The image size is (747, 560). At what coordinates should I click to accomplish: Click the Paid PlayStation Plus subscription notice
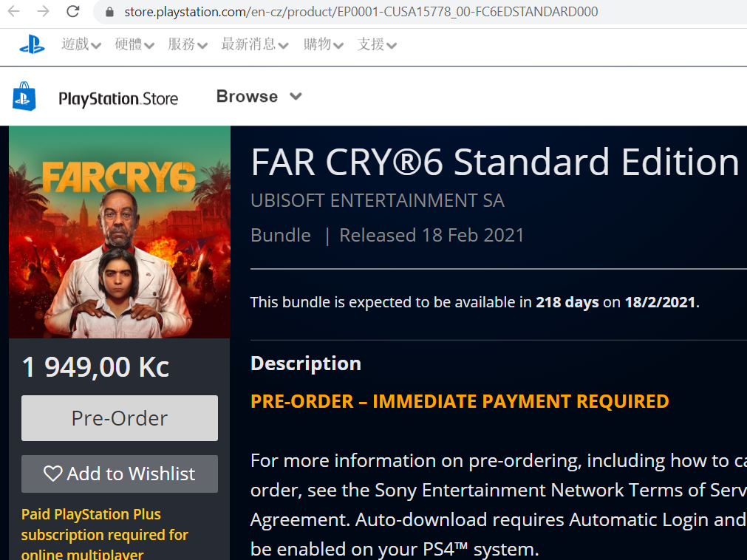(x=105, y=534)
